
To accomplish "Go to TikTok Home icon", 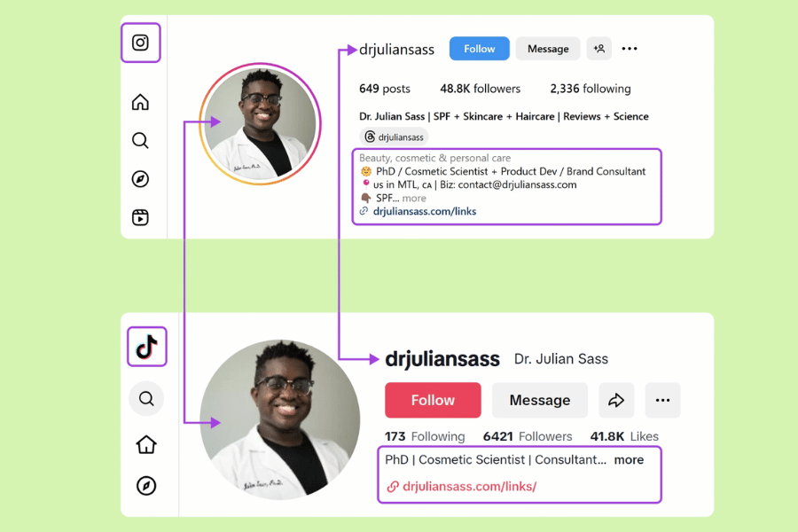I will [146, 444].
